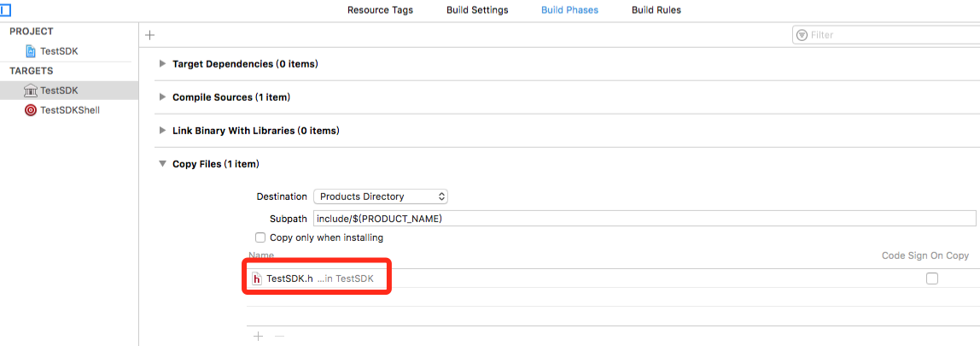This screenshot has height=346, width=980.
Task: Click the TestSDK project file icon
Action: pos(31,51)
